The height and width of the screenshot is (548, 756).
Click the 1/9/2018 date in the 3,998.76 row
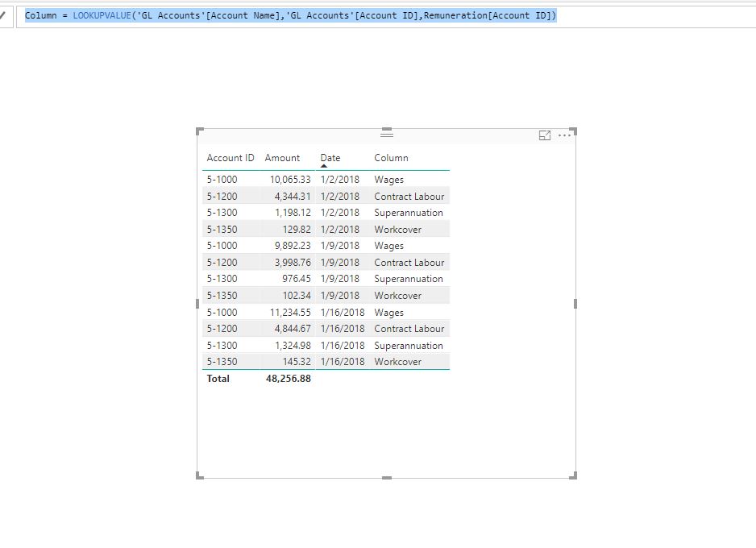point(340,263)
